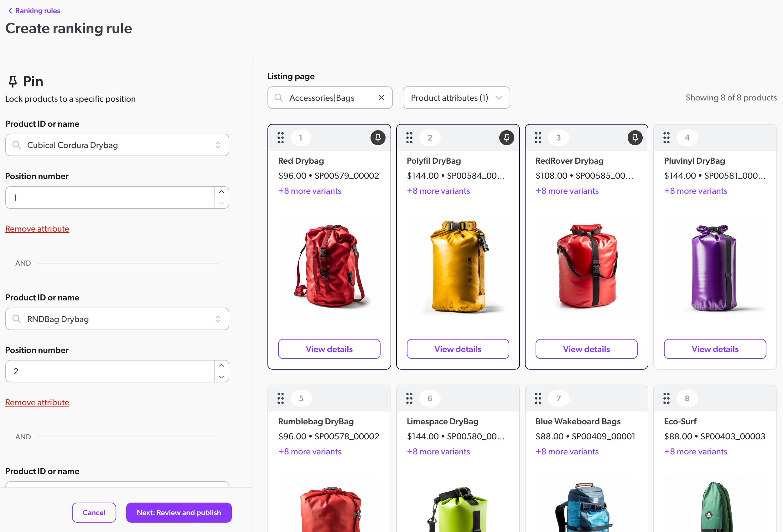Show more variants of Limespace DryBag

438,451
